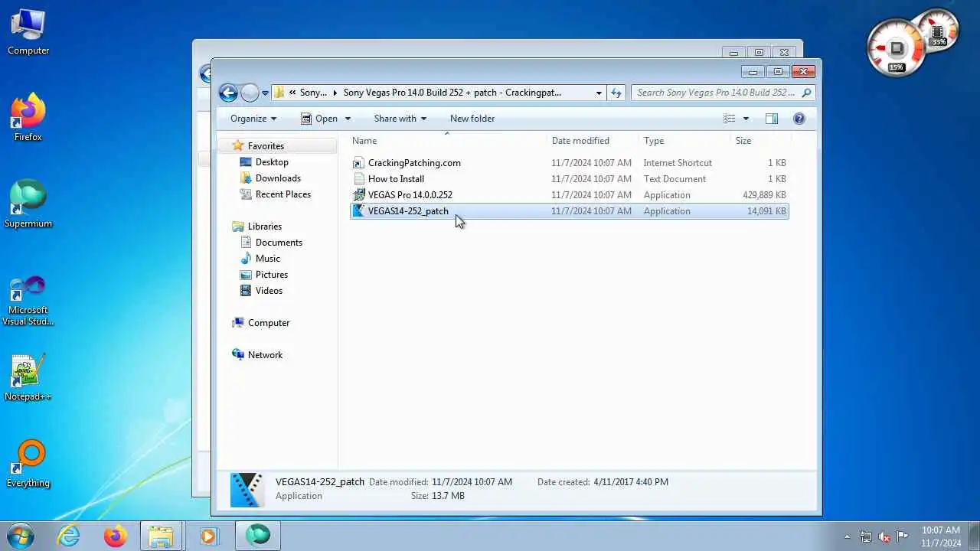Screen dimensions: 980x551
Task: Go to Downloads in Favorites
Action: coord(278,178)
